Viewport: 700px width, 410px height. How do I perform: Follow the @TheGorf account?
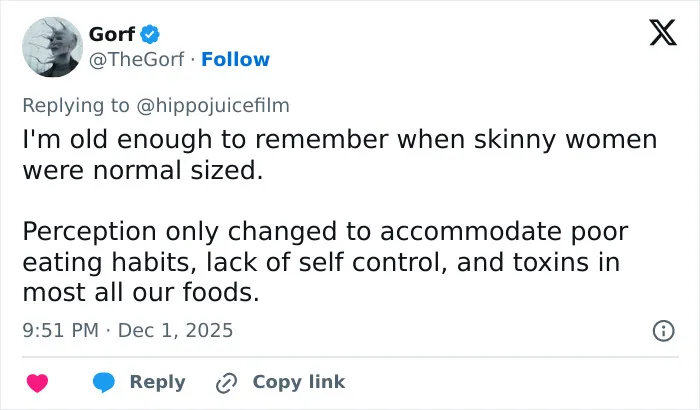click(x=235, y=59)
